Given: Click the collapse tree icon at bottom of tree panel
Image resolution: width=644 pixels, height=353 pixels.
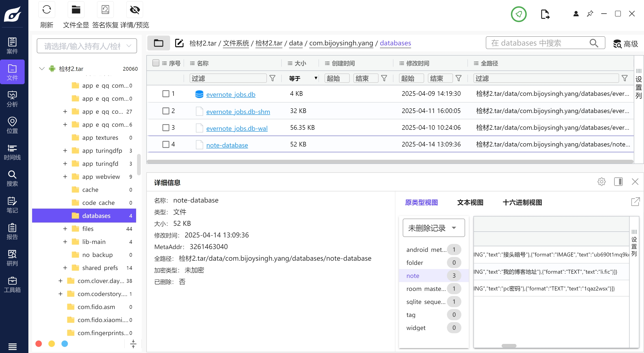Looking at the screenshot, I should 133,344.
